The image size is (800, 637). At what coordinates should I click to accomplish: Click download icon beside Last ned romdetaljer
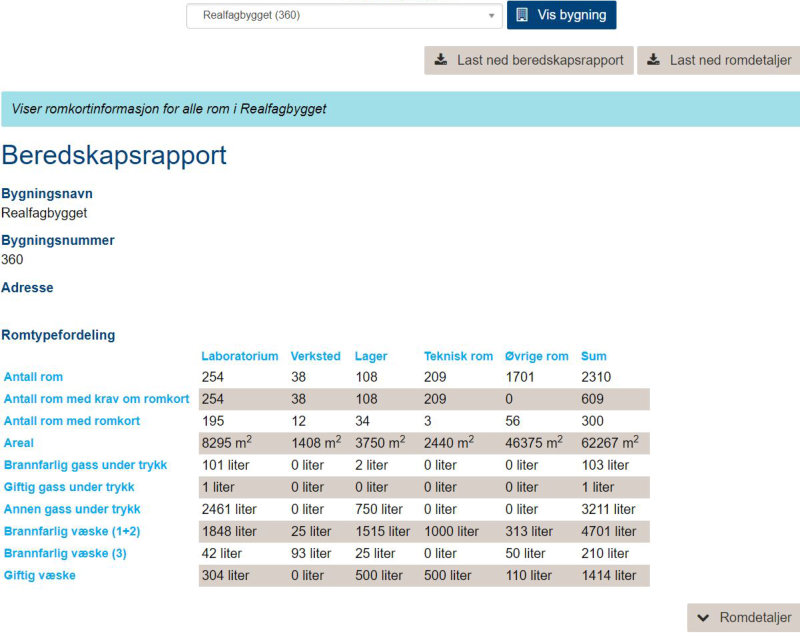click(x=654, y=60)
